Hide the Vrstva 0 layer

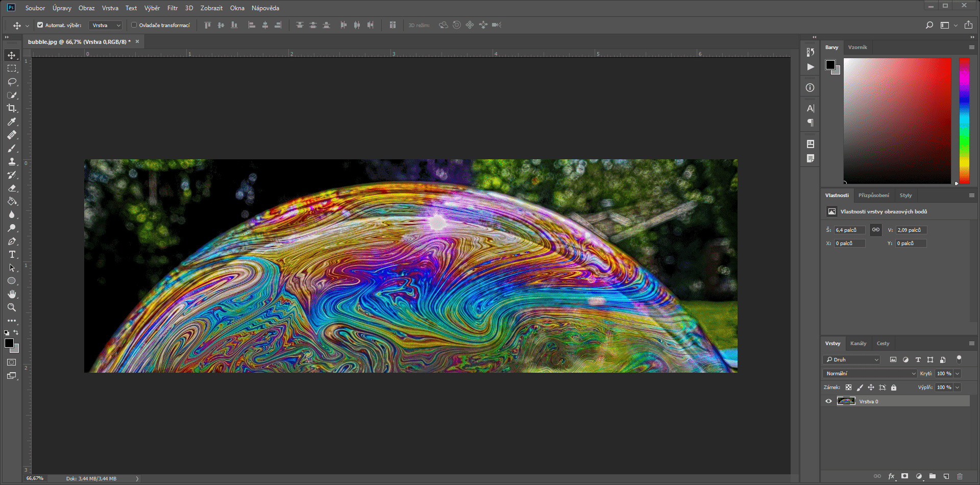pyautogui.click(x=828, y=401)
